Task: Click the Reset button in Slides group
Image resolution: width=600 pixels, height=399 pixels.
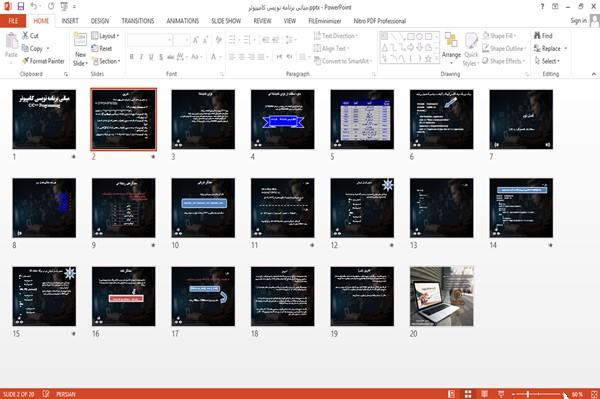Action: (102, 49)
